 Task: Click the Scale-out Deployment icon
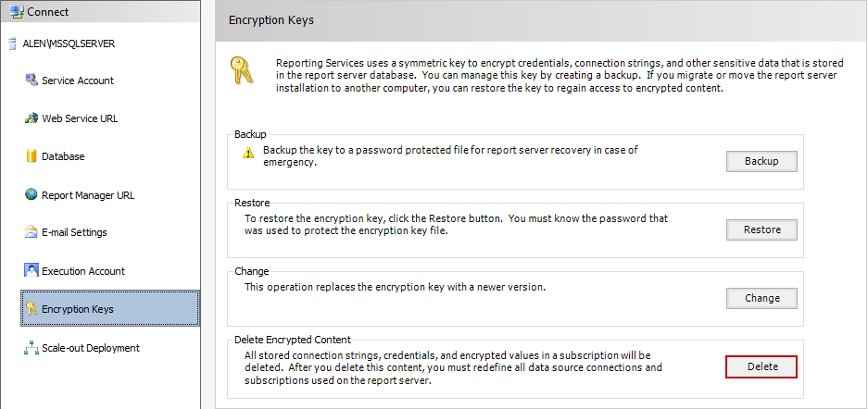[x=31, y=348]
